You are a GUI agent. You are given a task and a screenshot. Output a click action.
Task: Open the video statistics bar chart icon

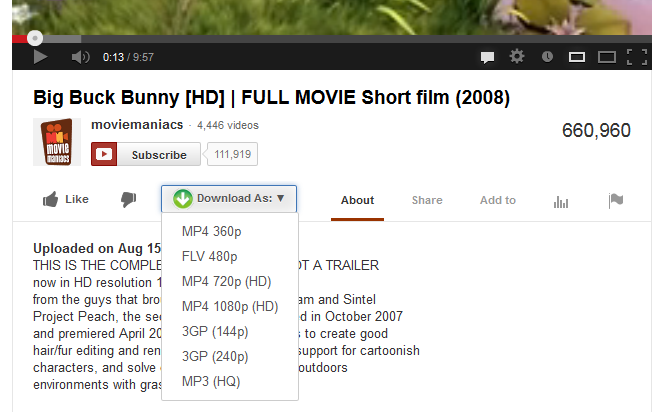click(560, 201)
